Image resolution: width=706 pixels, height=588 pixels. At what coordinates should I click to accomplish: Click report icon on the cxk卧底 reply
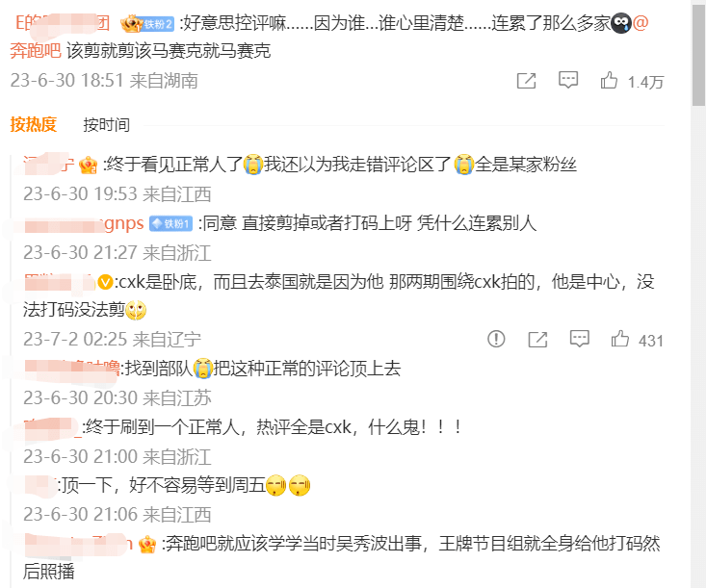496,339
